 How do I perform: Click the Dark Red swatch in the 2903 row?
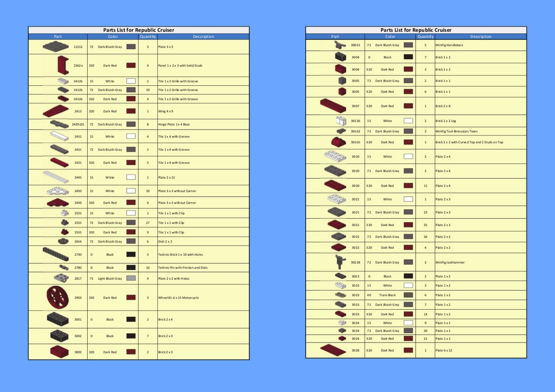(131, 298)
